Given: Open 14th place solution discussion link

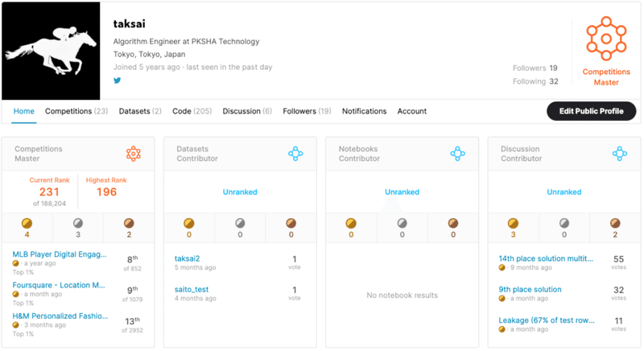Looking at the screenshot, I should click(x=546, y=258).
